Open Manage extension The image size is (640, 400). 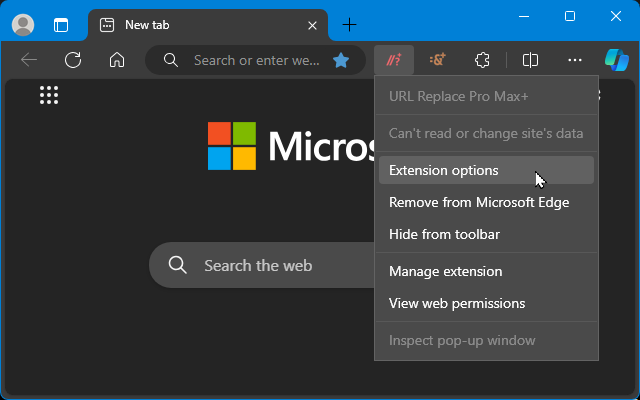coord(486,271)
